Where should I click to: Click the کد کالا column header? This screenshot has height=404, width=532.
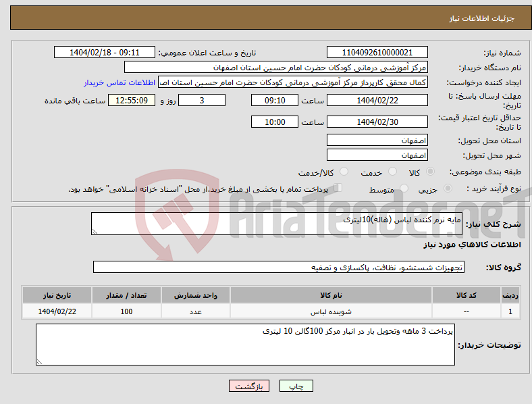[467, 295]
